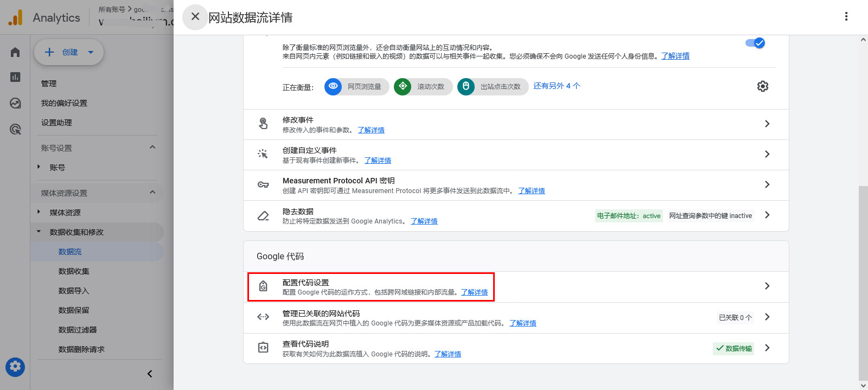Click the 创建自定义事件 sparkle cursor icon
Image resolution: width=868 pixels, height=390 pixels.
point(263,154)
